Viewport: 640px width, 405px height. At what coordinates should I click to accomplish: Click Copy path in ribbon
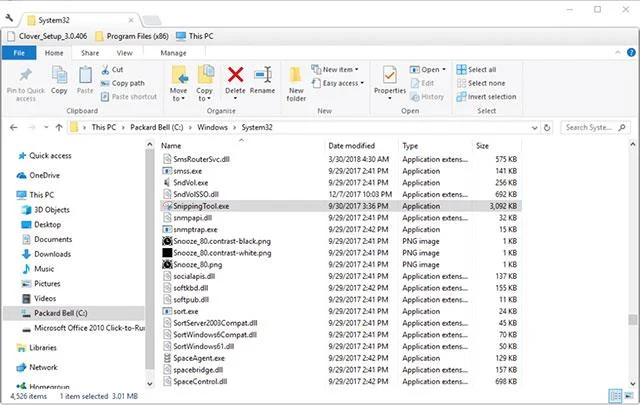[x=123, y=83]
